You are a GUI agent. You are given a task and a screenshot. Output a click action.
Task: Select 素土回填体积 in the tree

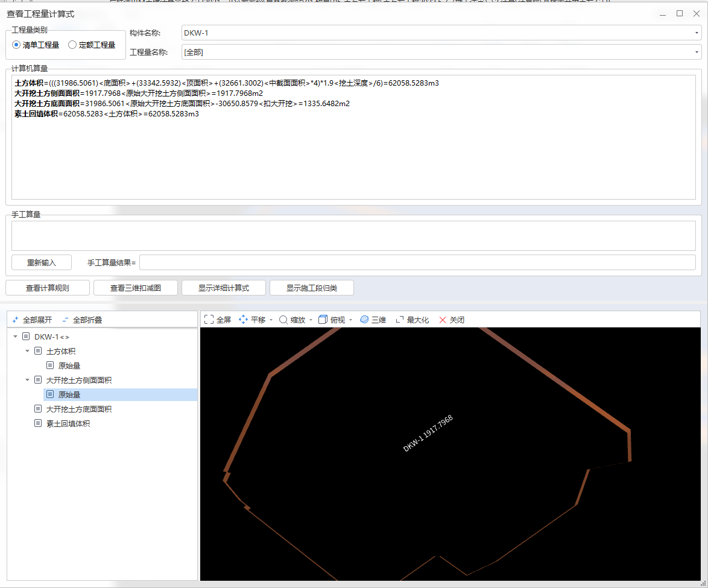click(x=68, y=423)
